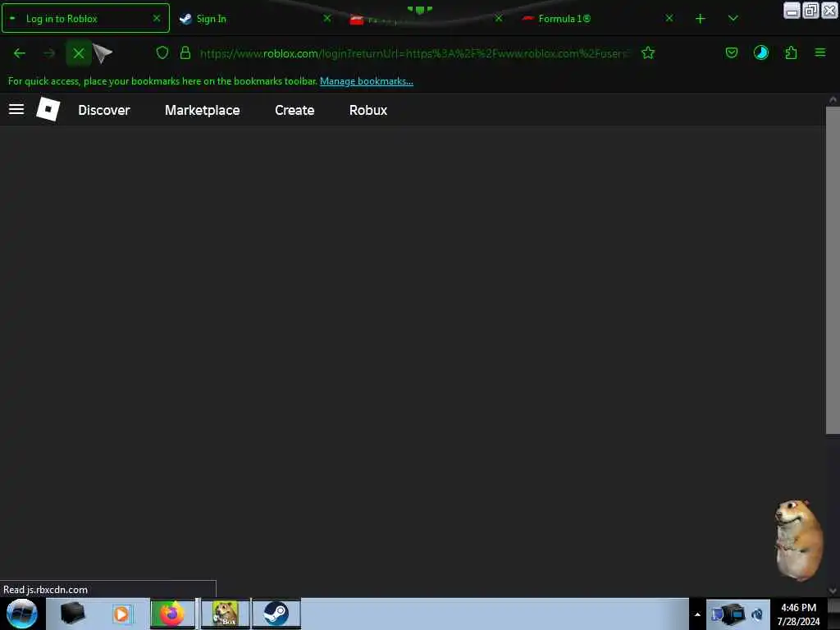Image resolution: width=840 pixels, height=630 pixels.
Task: Switch to the third tab with red favicon
Action: [427, 19]
